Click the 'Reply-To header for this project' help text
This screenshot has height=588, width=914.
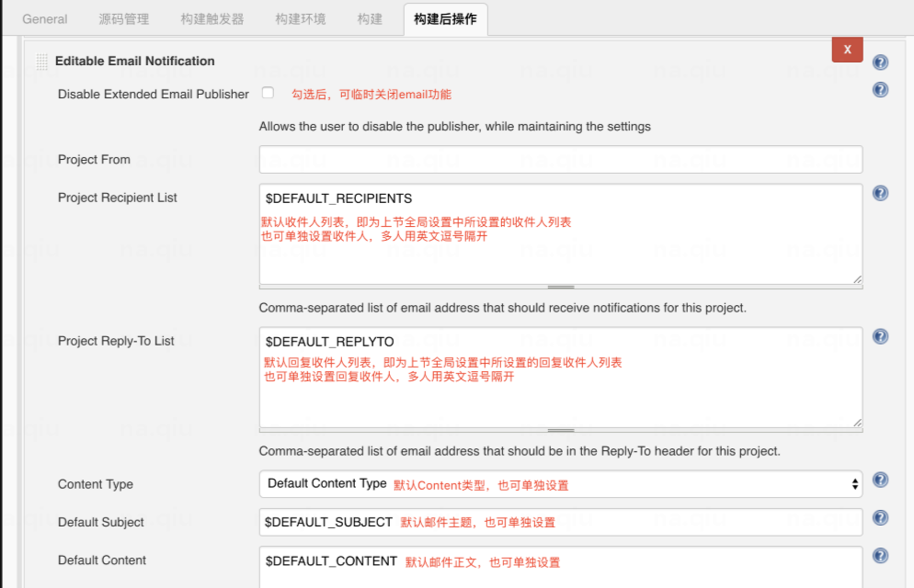(x=520, y=451)
